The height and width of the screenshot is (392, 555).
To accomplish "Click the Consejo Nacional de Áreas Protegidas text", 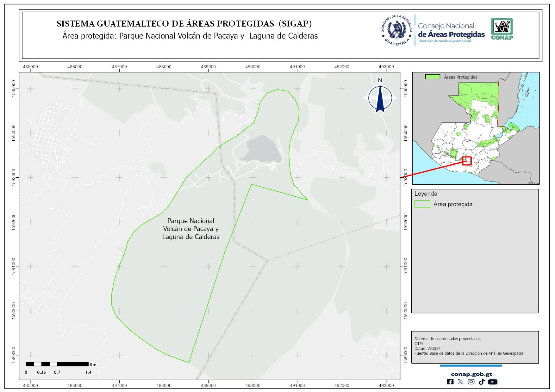I will pos(451,30).
